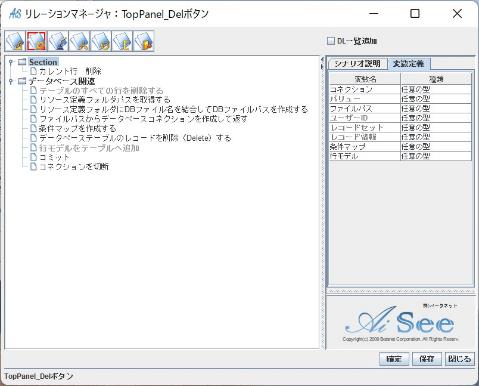Select the ユーザーID variable cell

click(365, 118)
